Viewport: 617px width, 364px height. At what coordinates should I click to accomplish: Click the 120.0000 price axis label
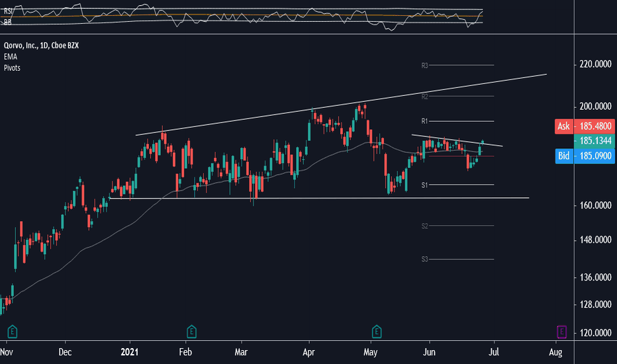(595, 333)
